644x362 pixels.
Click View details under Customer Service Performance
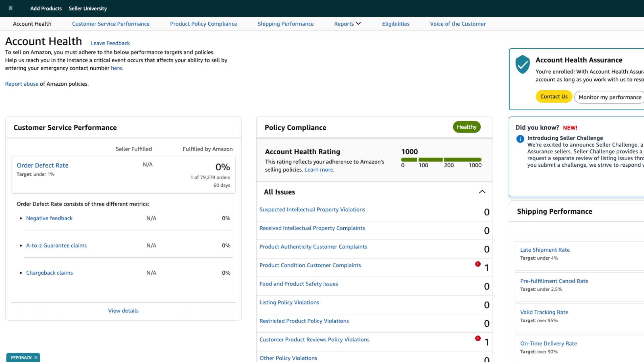coord(123,310)
